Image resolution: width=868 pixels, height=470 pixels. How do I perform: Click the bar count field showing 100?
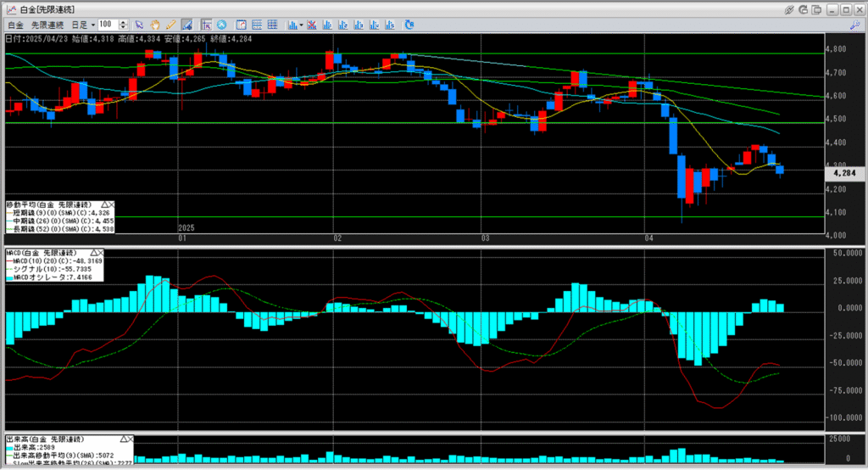click(x=108, y=25)
